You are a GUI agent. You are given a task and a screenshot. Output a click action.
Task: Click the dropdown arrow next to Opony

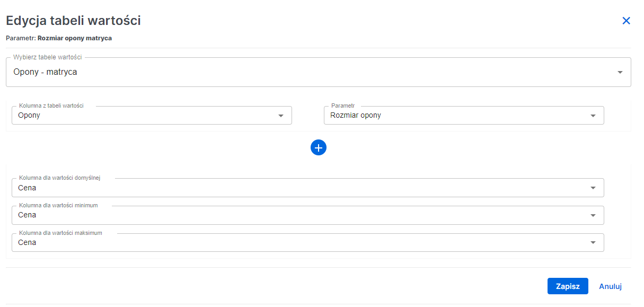point(281,115)
